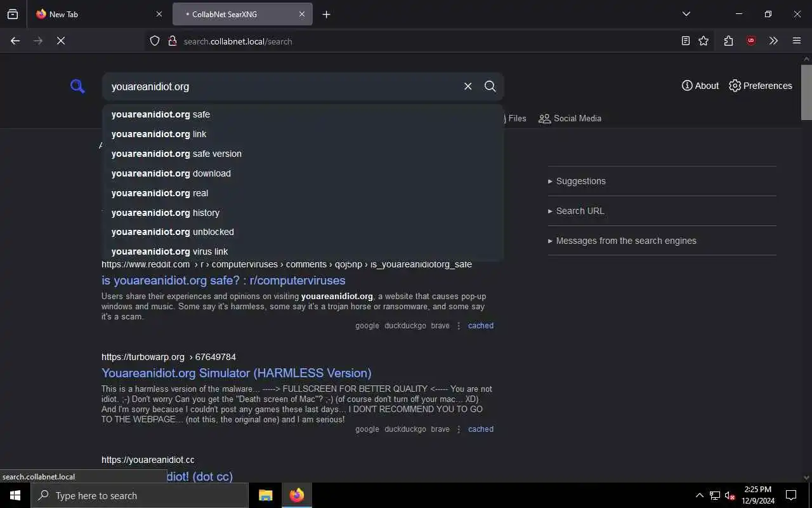Choose suggestion 'youareanidiot.org virus link'
812x508 pixels.
(303, 251)
